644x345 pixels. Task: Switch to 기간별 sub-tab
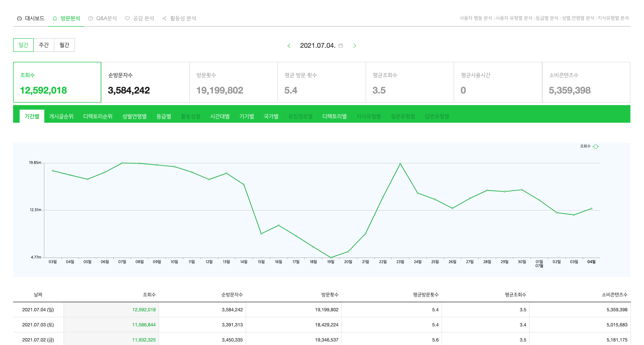tap(32, 116)
